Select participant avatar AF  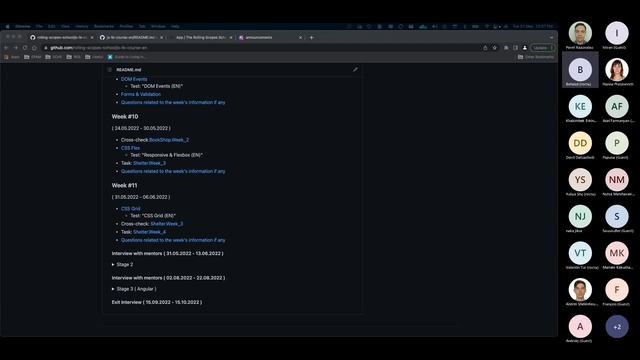pos(617,106)
